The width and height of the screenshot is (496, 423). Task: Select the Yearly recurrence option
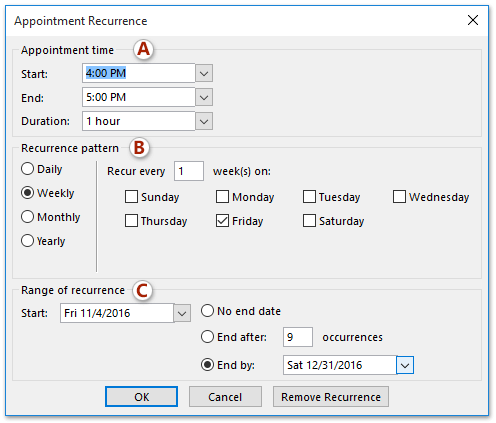click(27, 241)
